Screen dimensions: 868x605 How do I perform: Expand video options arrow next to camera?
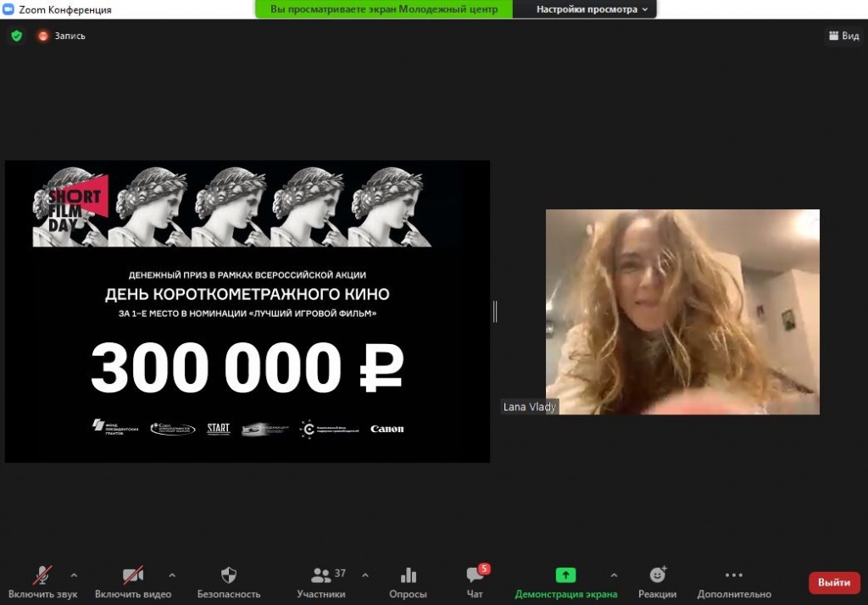172,574
